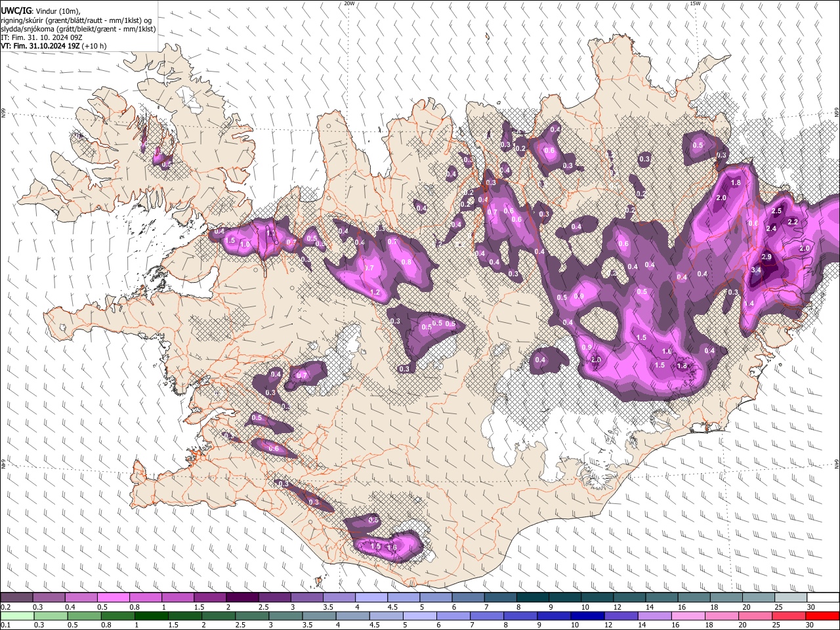Select the bottom-row grey-green swatch labeled 3

285,616
